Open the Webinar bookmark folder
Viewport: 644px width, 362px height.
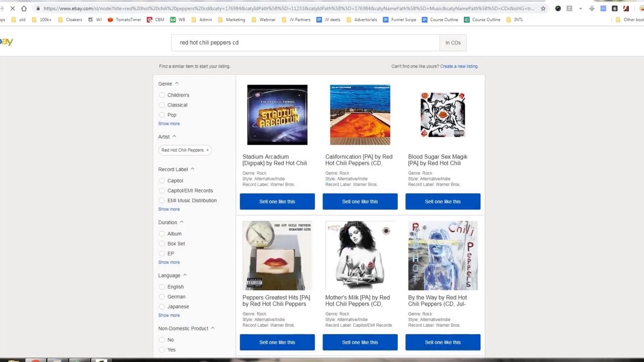(263, 20)
